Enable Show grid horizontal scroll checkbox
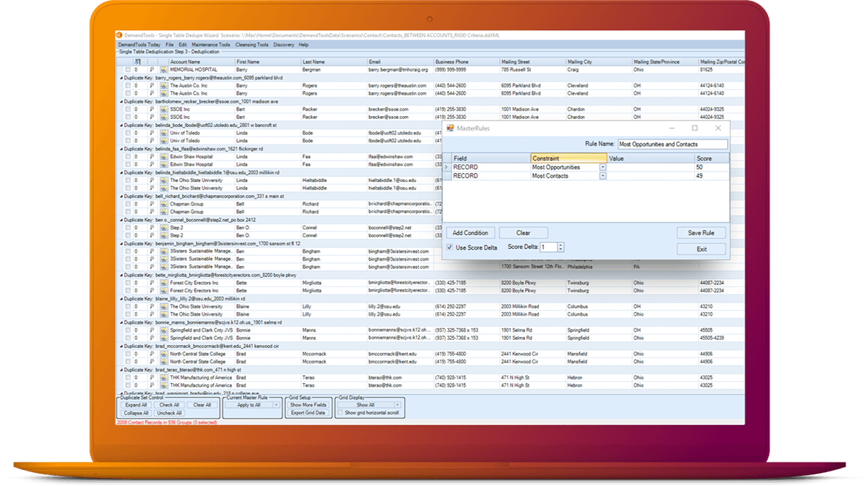The width and height of the screenshot is (868, 486). (341, 413)
